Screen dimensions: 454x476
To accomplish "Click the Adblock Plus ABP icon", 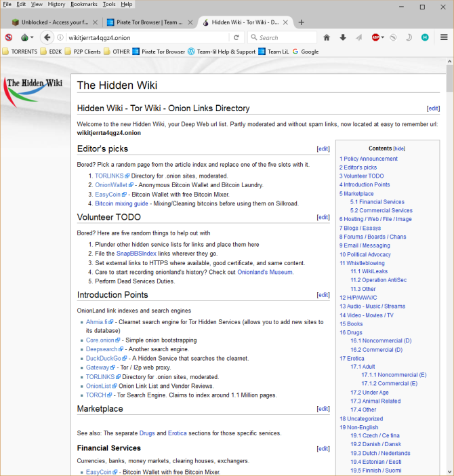I will coord(375,37).
